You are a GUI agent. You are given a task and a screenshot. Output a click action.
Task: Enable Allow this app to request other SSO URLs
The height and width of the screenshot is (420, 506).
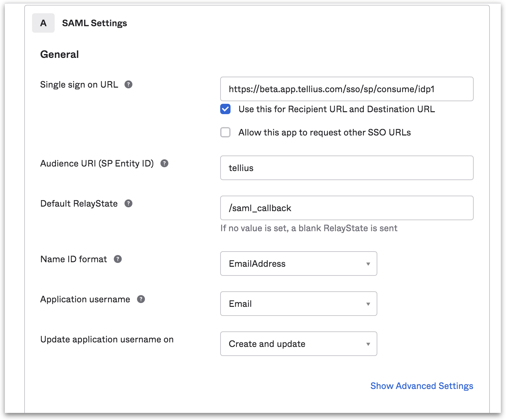pos(225,133)
